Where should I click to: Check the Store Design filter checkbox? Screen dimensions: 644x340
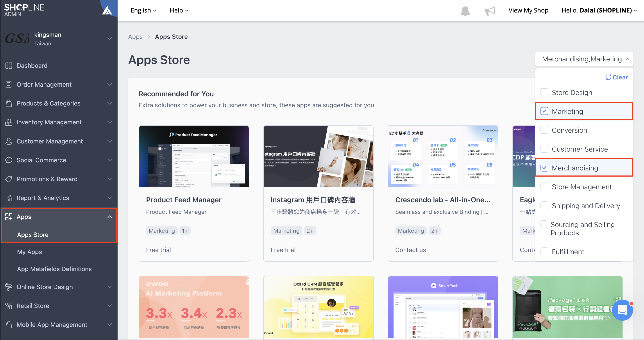tap(544, 92)
